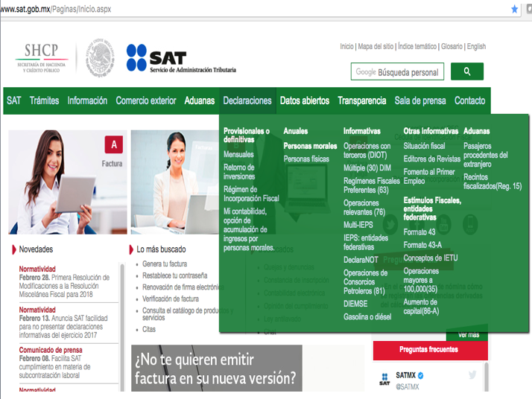Click the green search magnifier button
Image resolution: width=532 pixels, height=399 pixels.
point(467,71)
